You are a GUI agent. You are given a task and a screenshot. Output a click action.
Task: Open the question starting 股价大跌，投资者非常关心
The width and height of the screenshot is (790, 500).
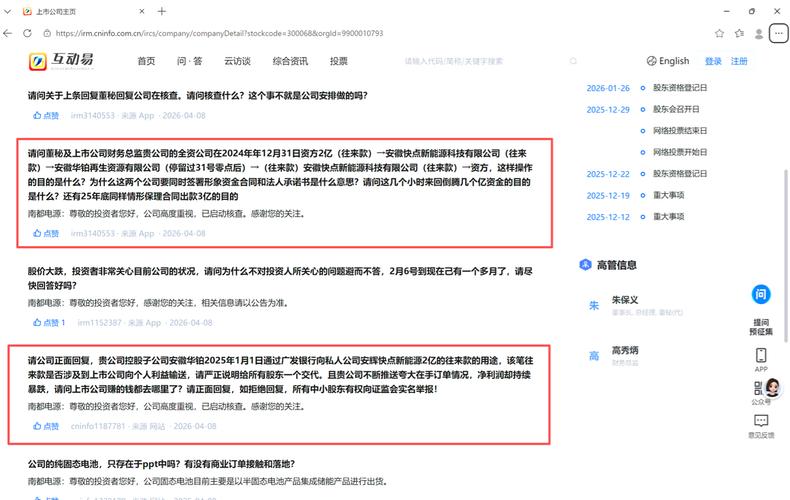coord(280,278)
